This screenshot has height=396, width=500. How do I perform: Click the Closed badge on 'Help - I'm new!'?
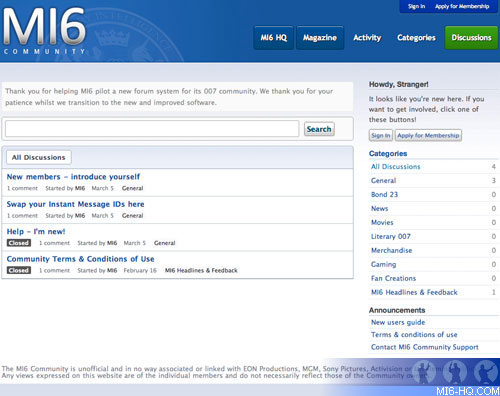pyautogui.click(x=19, y=243)
